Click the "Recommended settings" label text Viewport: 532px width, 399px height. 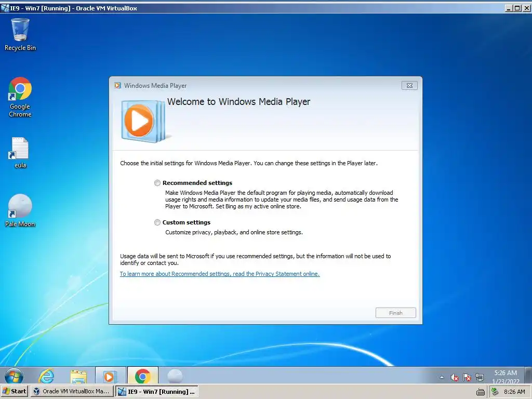(197, 183)
